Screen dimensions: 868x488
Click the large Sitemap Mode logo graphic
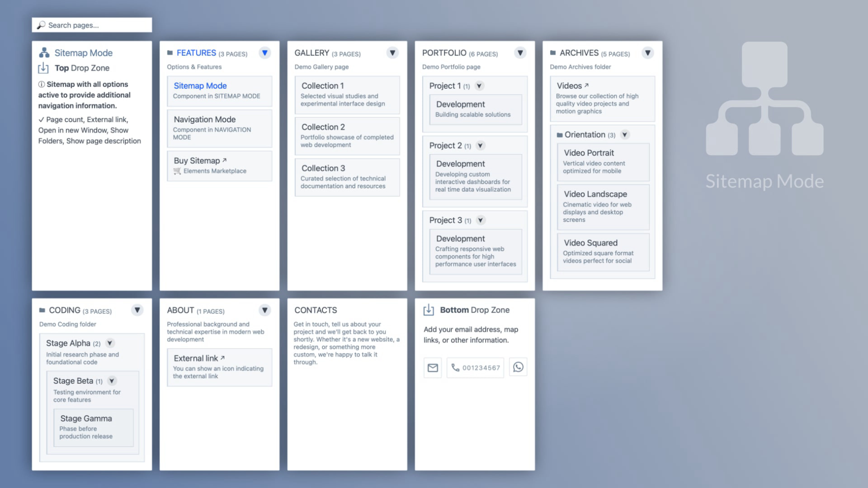764,98
